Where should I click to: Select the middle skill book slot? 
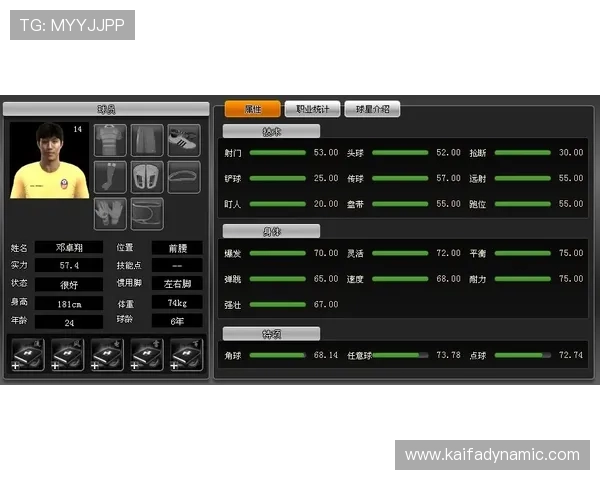pos(107,355)
